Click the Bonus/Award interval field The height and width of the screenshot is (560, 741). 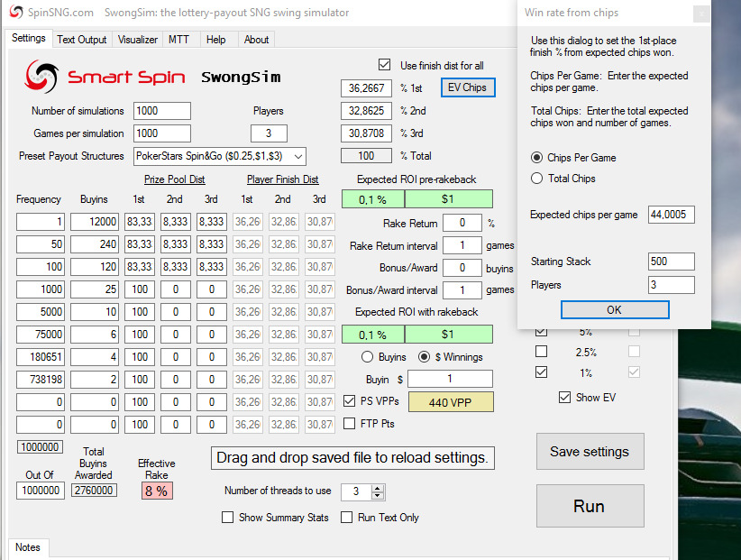462,290
